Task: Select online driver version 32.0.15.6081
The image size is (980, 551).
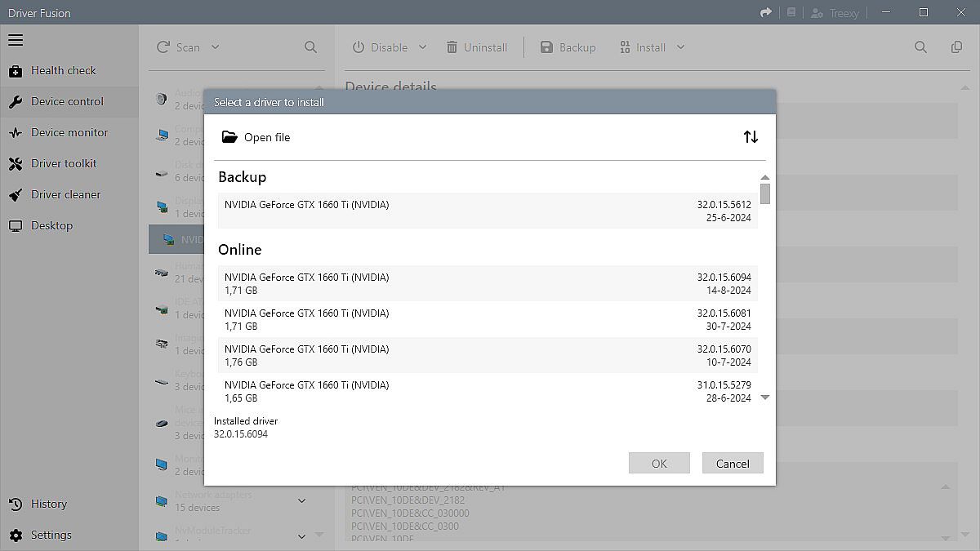Action: [487, 319]
